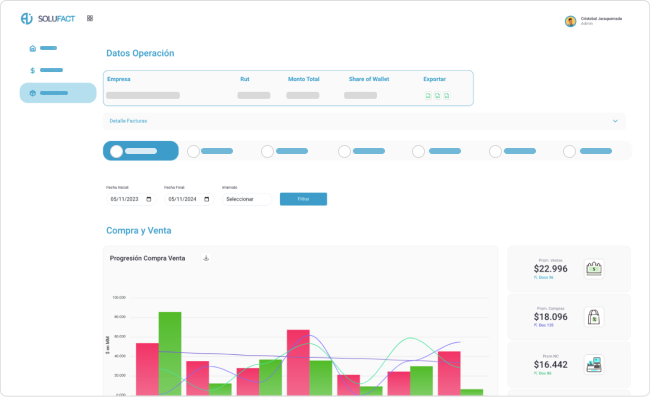Download the Progresión Compra Venta chart

click(x=206, y=258)
